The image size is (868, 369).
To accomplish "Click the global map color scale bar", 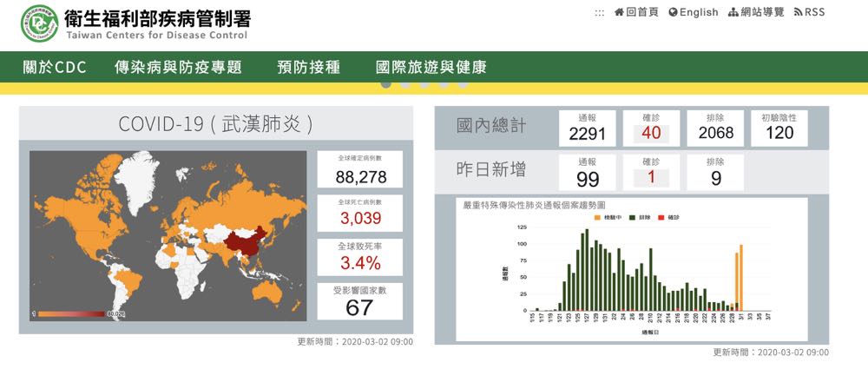I will tap(69, 313).
